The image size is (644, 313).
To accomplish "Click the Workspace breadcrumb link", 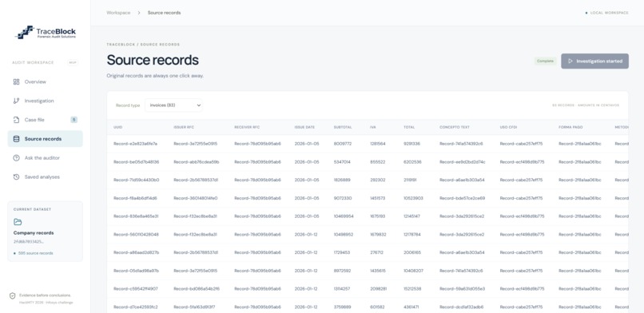I will [x=118, y=13].
